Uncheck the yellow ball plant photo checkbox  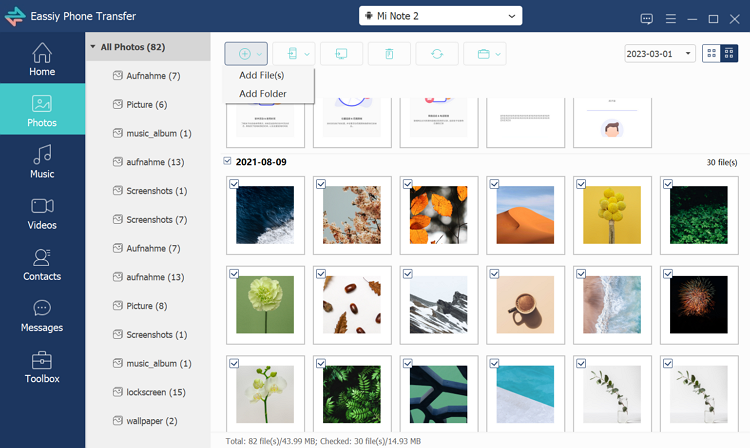pos(581,184)
